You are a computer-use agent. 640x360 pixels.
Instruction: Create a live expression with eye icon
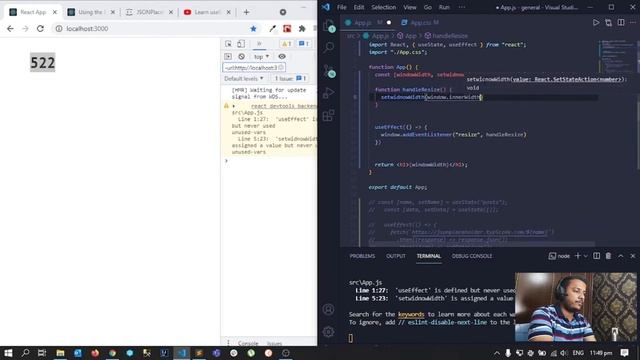282,56
